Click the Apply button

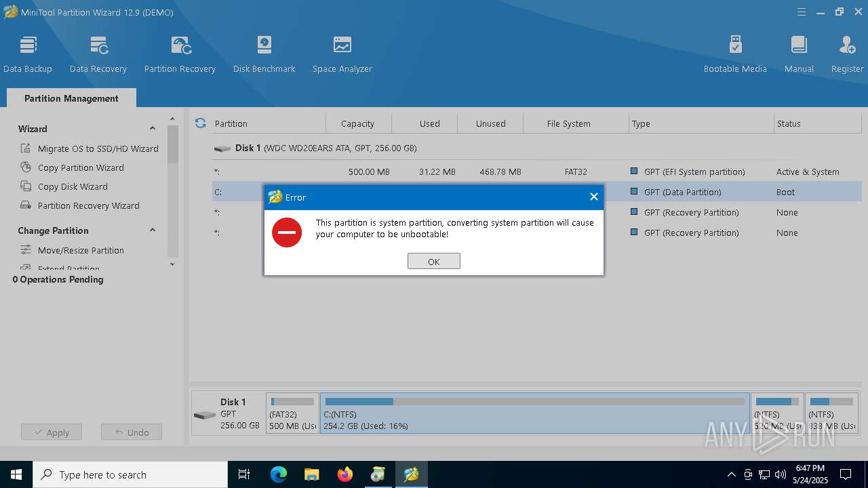pos(52,432)
